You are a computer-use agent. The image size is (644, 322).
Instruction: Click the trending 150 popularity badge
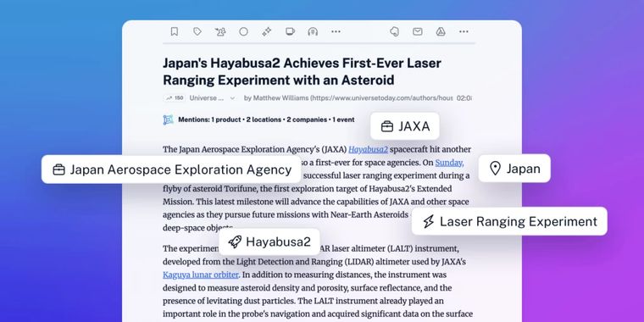[175, 98]
